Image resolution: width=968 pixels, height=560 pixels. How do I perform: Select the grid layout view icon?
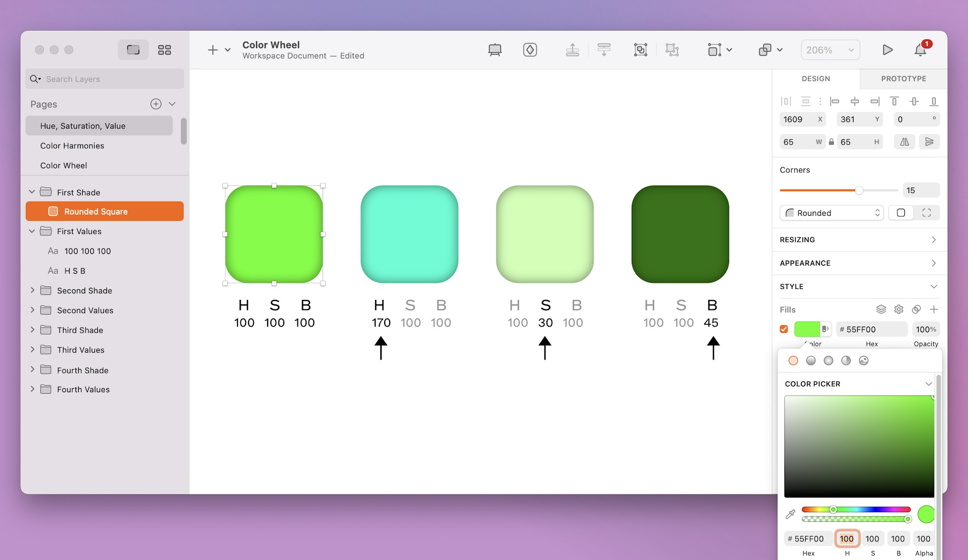click(x=164, y=49)
